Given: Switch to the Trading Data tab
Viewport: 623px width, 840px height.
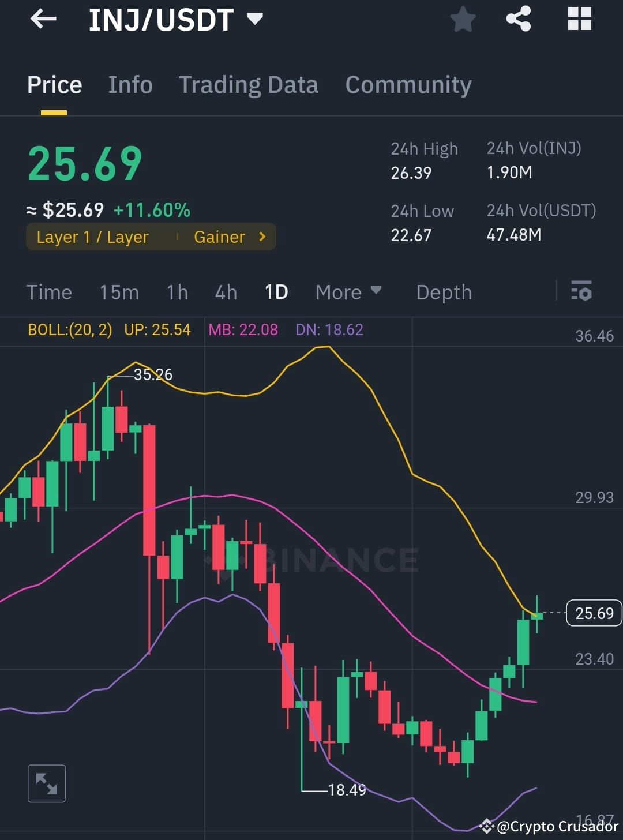Looking at the screenshot, I should [249, 84].
